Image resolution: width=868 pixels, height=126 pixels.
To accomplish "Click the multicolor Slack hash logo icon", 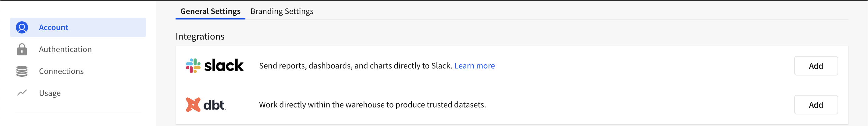I will 193,66.
